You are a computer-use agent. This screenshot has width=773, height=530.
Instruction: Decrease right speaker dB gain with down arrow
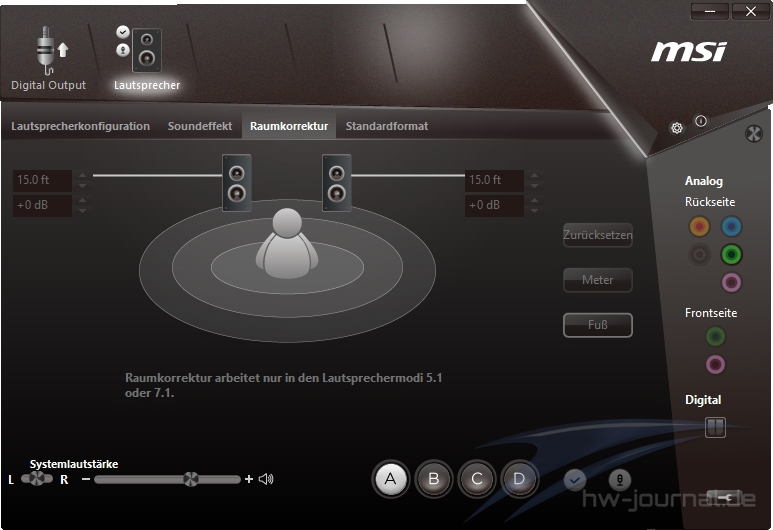pyautogui.click(x=534, y=212)
